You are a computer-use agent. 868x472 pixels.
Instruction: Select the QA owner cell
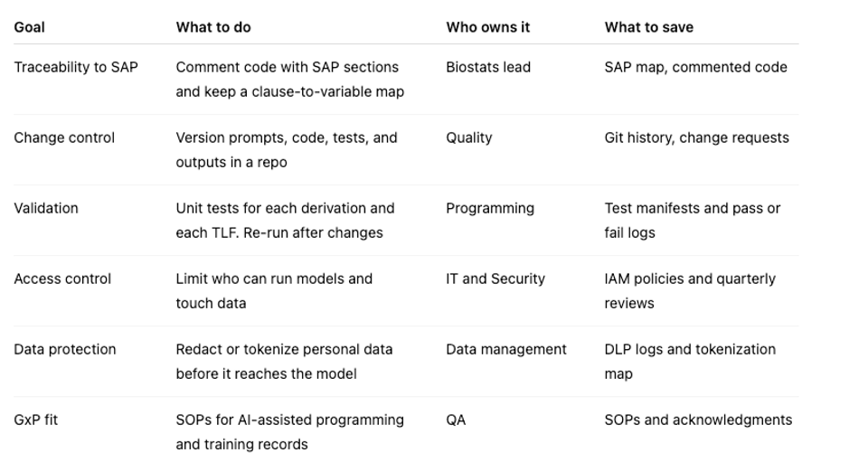pyautogui.click(x=456, y=420)
